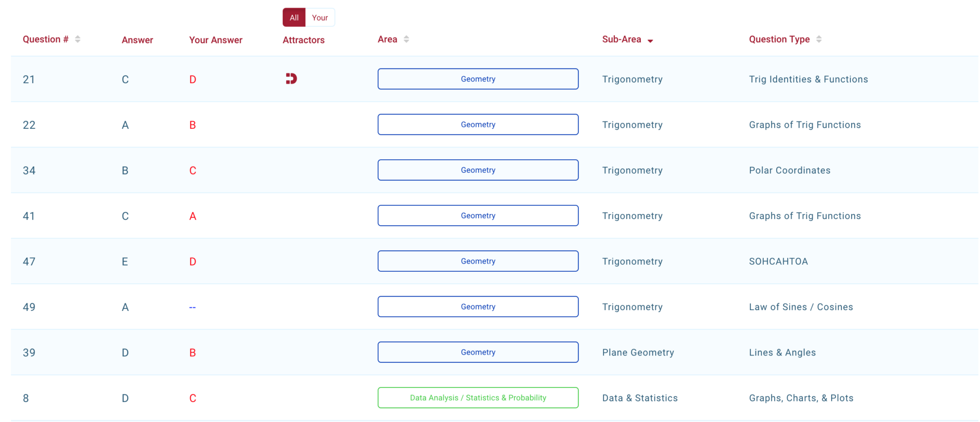Click the descending sort arrow on Sub-Area
The image size is (980, 422).
tap(651, 41)
